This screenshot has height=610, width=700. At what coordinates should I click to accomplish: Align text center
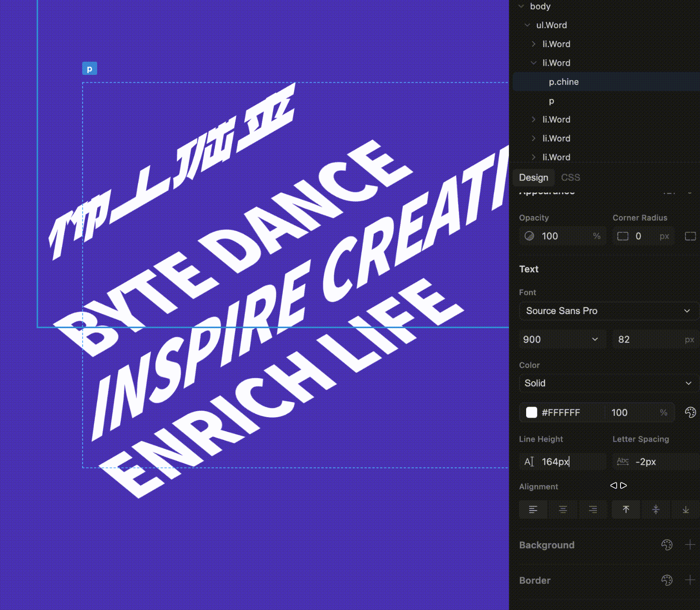(563, 510)
